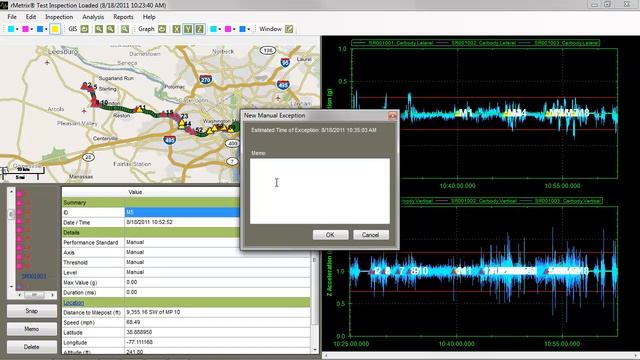Image resolution: width=640 pixels, height=360 pixels.
Task: Open the magenta dropdown arrow left of GIS
Action: pyautogui.click(x=31, y=29)
